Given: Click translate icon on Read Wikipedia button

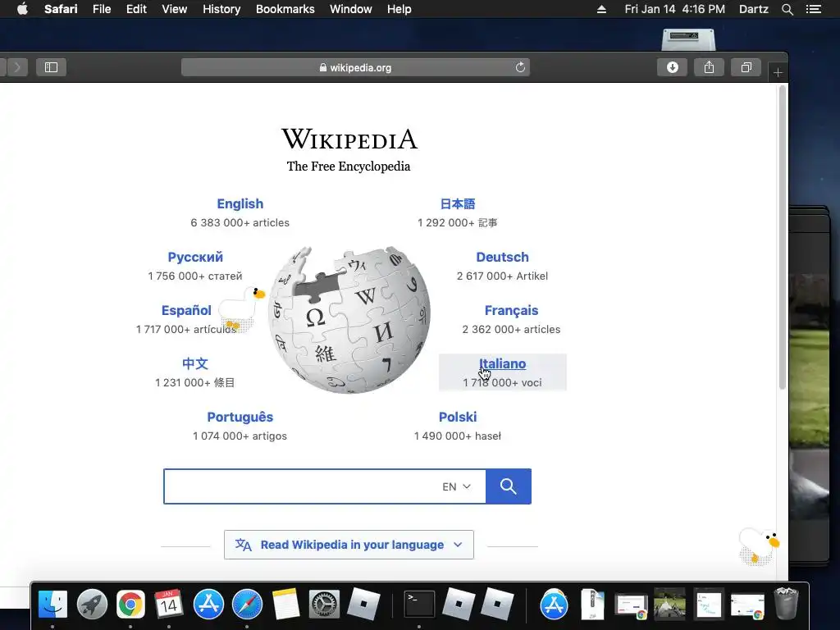Looking at the screenshot, I should click(x=243, y=545).
